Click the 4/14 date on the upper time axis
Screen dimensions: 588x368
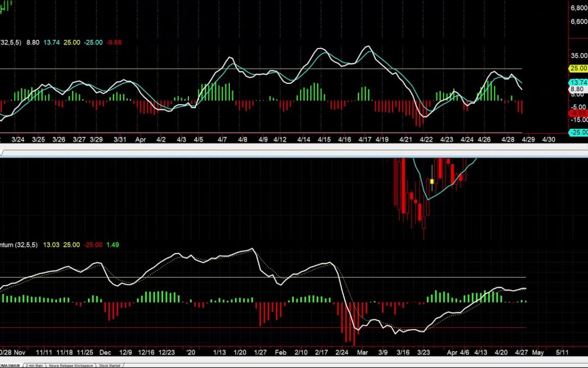(304, 140)
